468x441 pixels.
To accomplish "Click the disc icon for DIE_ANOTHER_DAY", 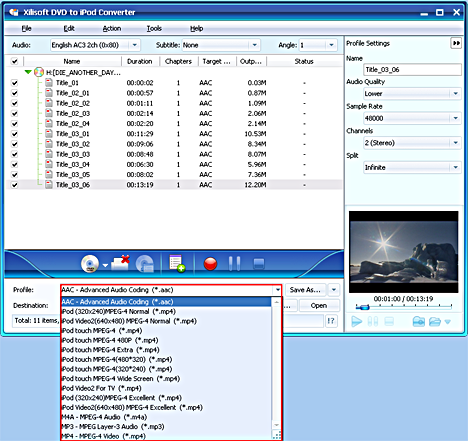I will click(x=39, y=72).
